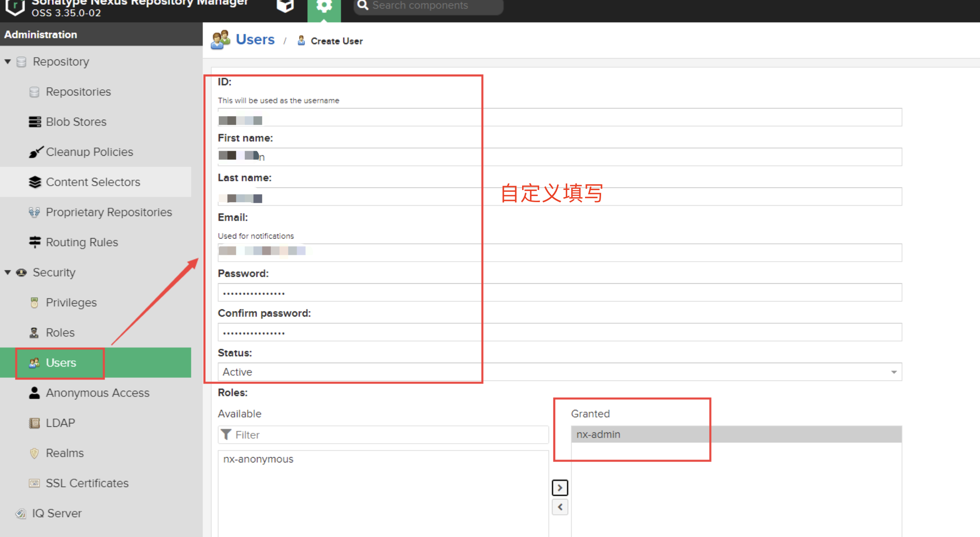Viewport: 980px width, 537px height.
Task: Collapse the Repository tree section
Action: [8, 62]
